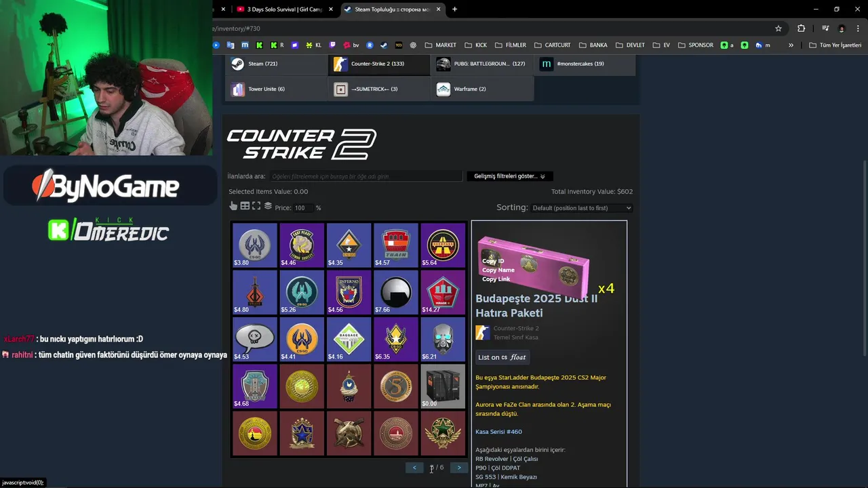Switch to Tower Unite (6) inventory tab
The image size is (868, 488).
pyautogui.click(x=277, y=89)
